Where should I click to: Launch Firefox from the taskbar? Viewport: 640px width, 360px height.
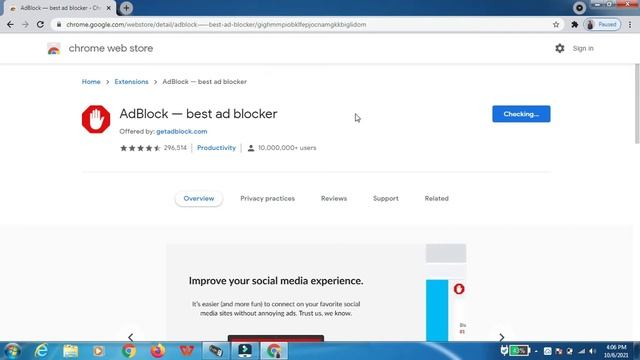(158, 351)
